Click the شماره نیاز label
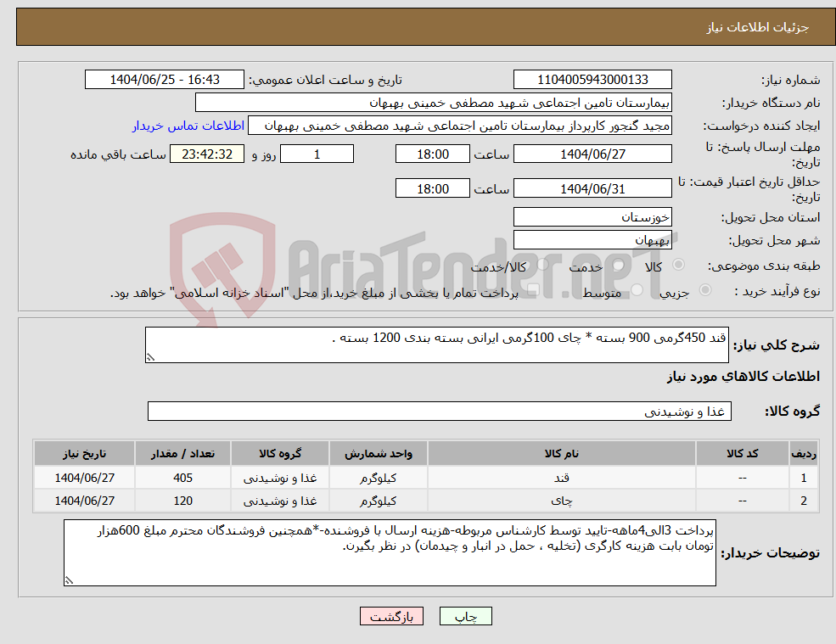This screenshot has width=836, height=644. 791,81
